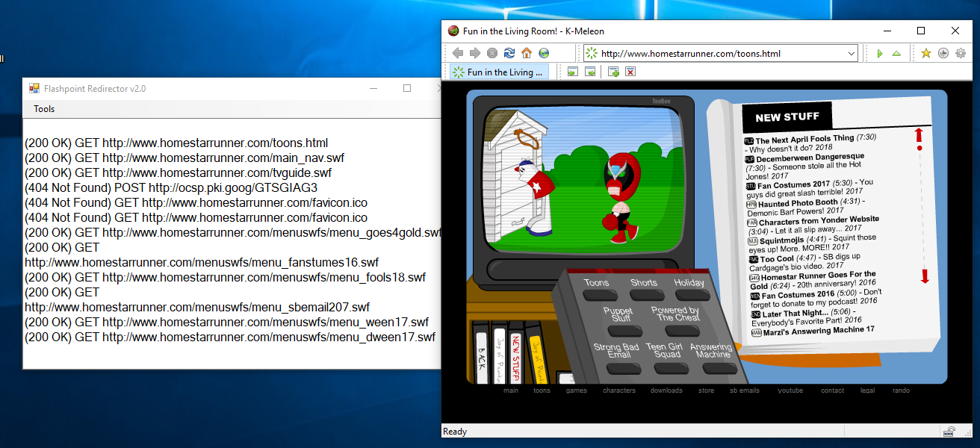Open the settings gear in K-Meleon

(960, 53)
